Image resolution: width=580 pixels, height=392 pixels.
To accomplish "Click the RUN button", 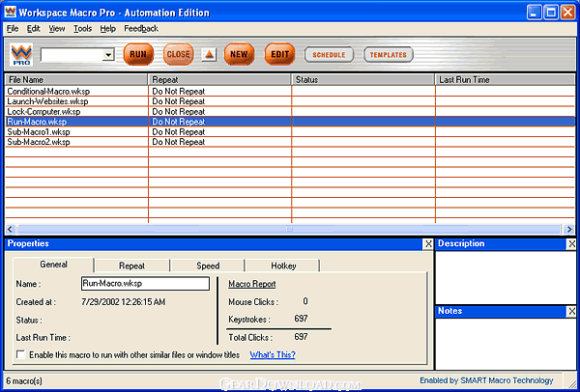I will point(138,54).
